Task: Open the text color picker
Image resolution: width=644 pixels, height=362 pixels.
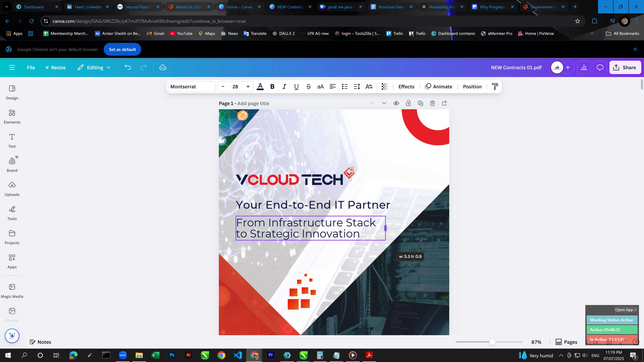Action: tap(260, 87)
